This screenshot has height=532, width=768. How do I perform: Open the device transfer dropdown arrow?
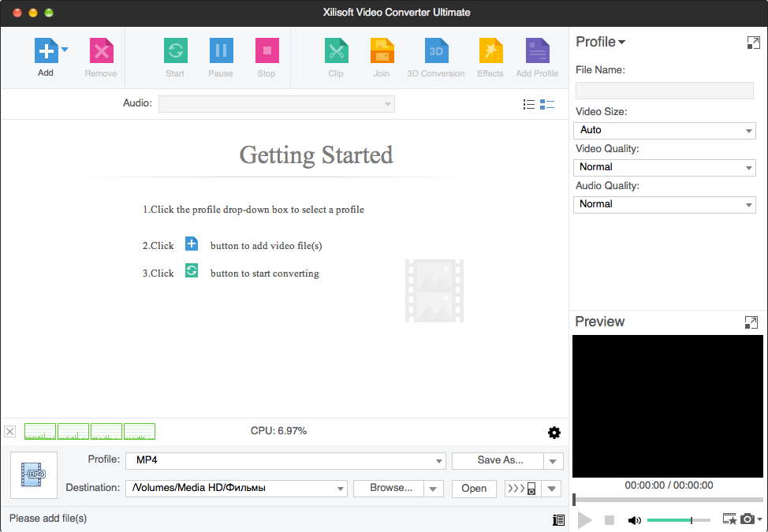pos(551,489)
